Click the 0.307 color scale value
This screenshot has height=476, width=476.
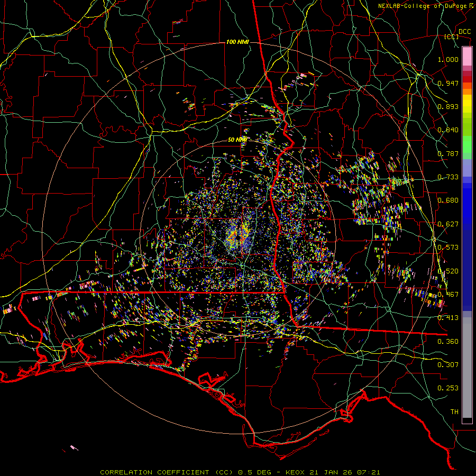click(448, 365)
